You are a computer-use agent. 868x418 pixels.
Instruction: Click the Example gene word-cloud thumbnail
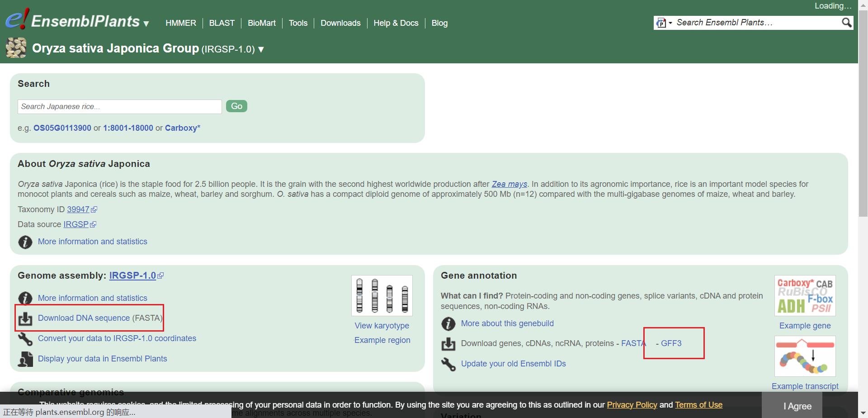[805, 295]
